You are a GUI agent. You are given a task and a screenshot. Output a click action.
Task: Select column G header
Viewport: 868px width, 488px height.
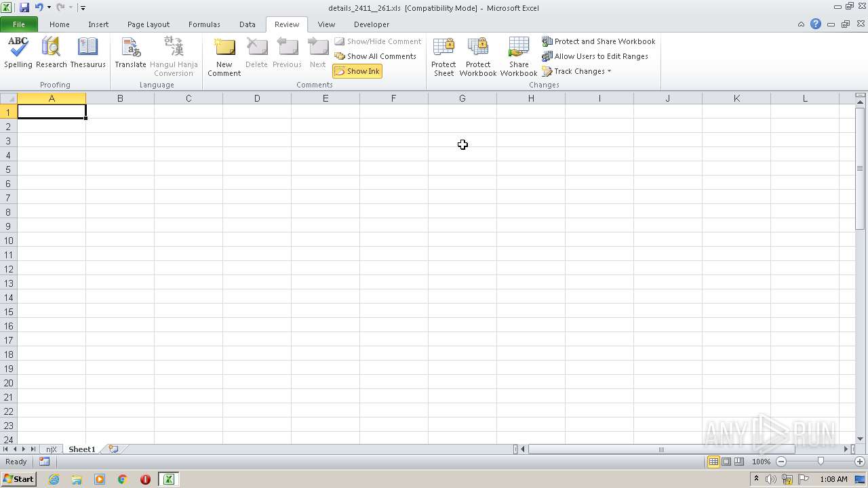point(462,98)
